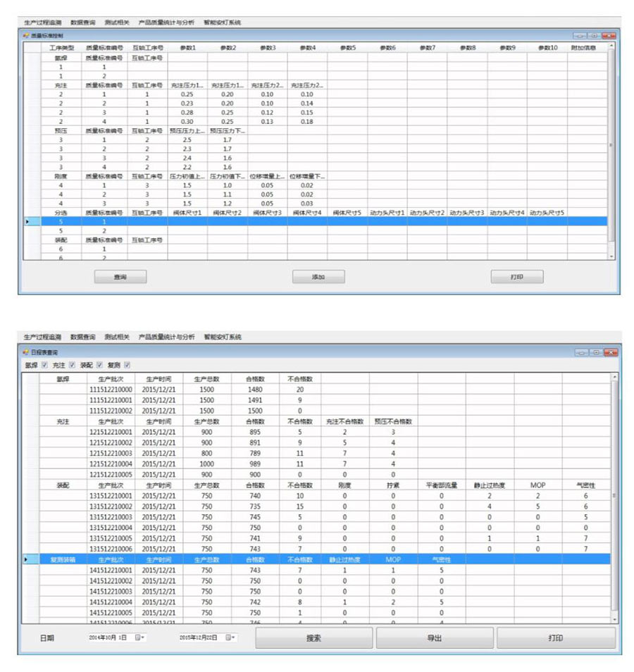The width and height of the screenshot is (634, 672).
Task: Minimize the 日报表查询 window
Action: [x=580, y=351]
